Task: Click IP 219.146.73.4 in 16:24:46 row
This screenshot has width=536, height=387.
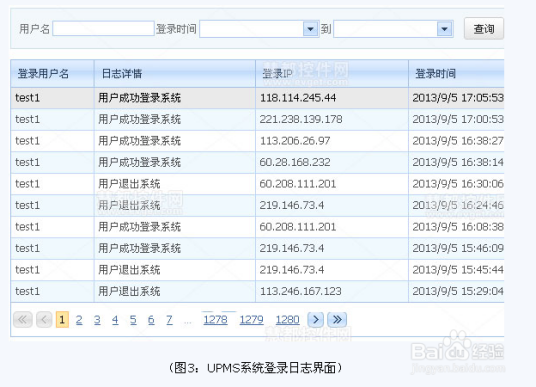Action: tap(292, 205)
